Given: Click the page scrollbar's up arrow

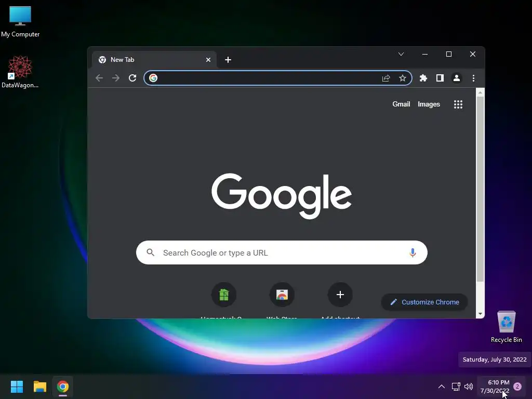Looking at the screenshot, I should [480, 92].
